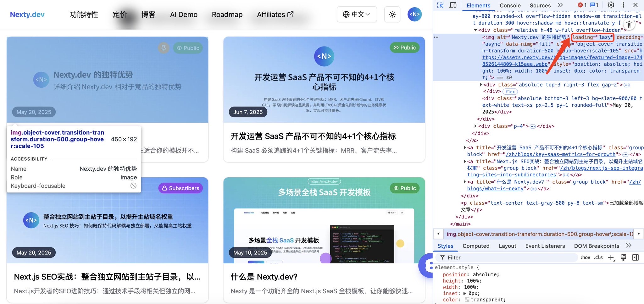
Task: Click the red error count badge
Action: pyautogui.click(x=582, y=5)
